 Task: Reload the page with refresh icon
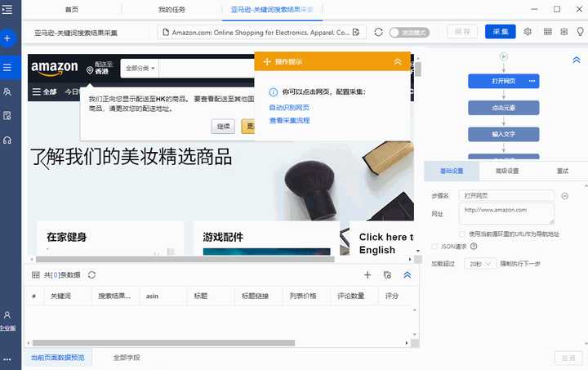(x=378, y=32)
